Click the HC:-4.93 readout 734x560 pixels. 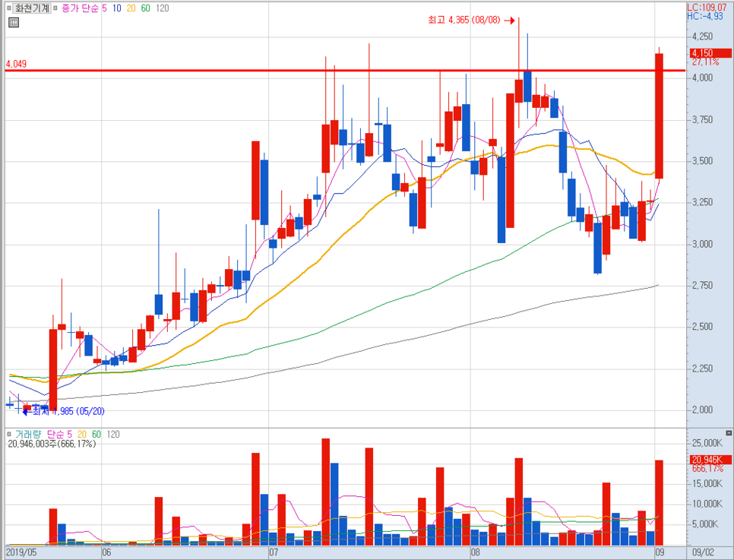pos(705,16)
